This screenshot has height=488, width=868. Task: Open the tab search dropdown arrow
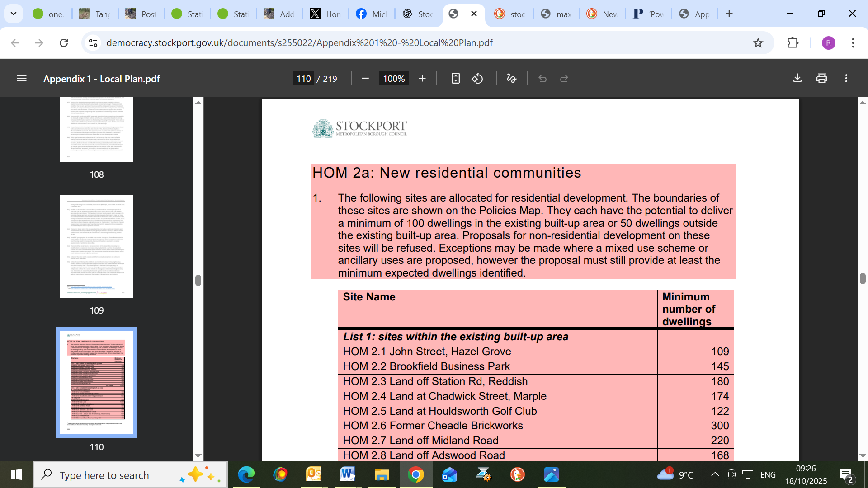[14, 14]
